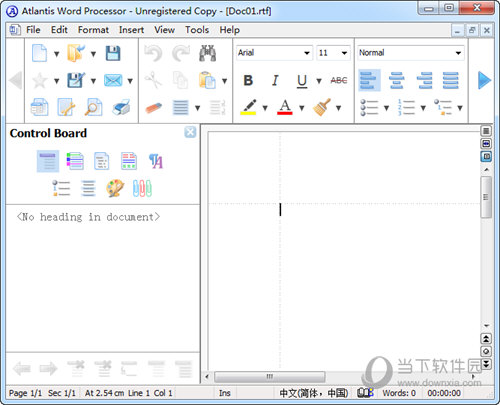Expand the highlight color dropdown arrow
Viewport: 500px width, 405px height.
[x=265, y=108]
